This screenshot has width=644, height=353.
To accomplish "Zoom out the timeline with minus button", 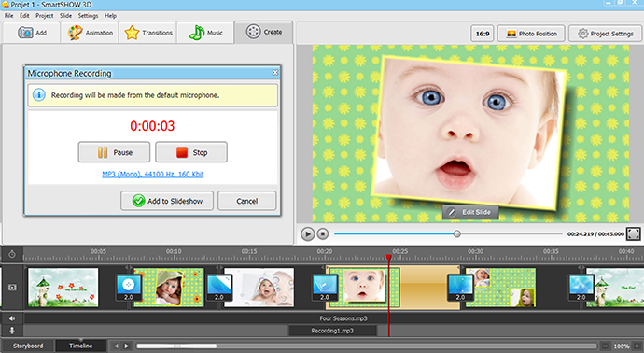I will (x=605, y=346).
